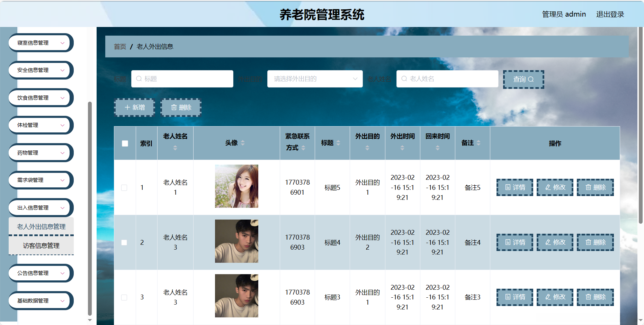Click the sort arrows on 老人姓名 column
Viewport: 644px width, 325px height.
[x=175, y=148]
